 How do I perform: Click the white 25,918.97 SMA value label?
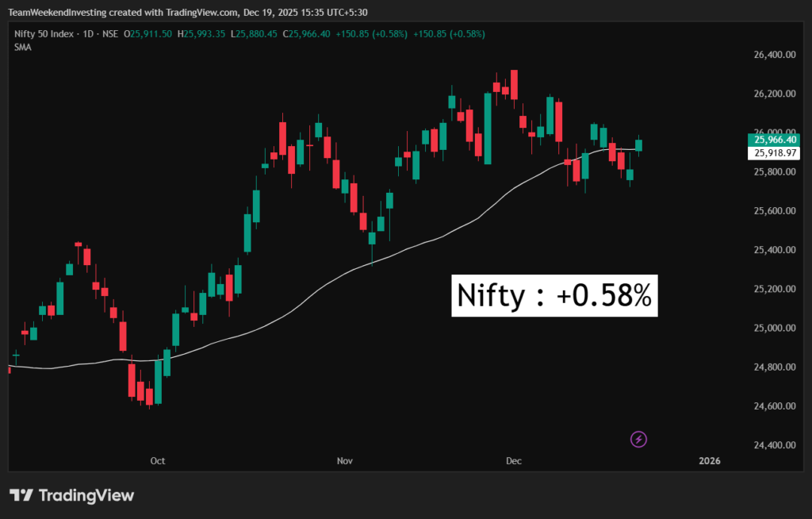pyautogui.click(x=776, y=153)
